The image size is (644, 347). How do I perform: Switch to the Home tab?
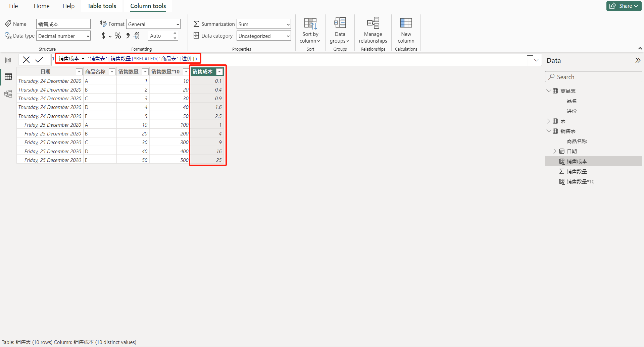click(x=42, y=6)
